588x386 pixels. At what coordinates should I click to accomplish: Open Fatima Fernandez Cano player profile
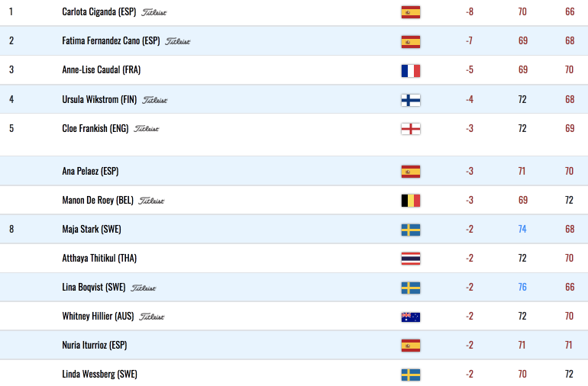point(111,41)
